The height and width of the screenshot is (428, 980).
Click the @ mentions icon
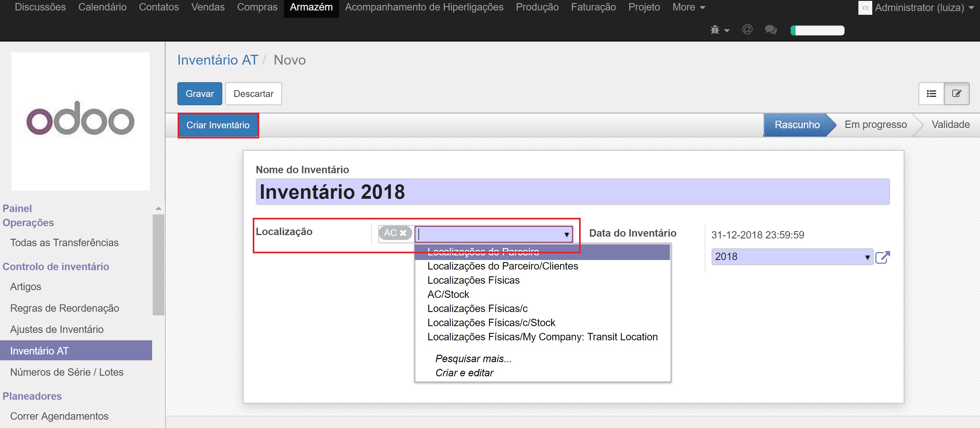[x=747, y=30]
